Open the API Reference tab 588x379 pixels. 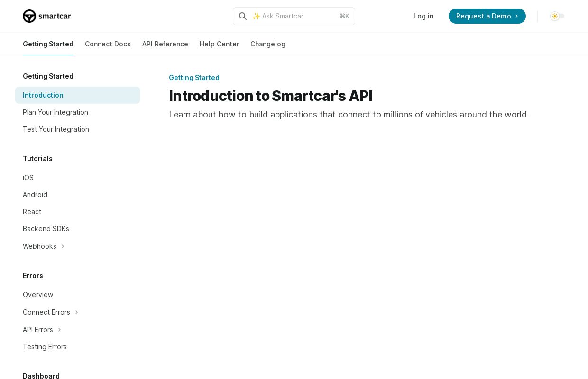click(x=165, y=44)
